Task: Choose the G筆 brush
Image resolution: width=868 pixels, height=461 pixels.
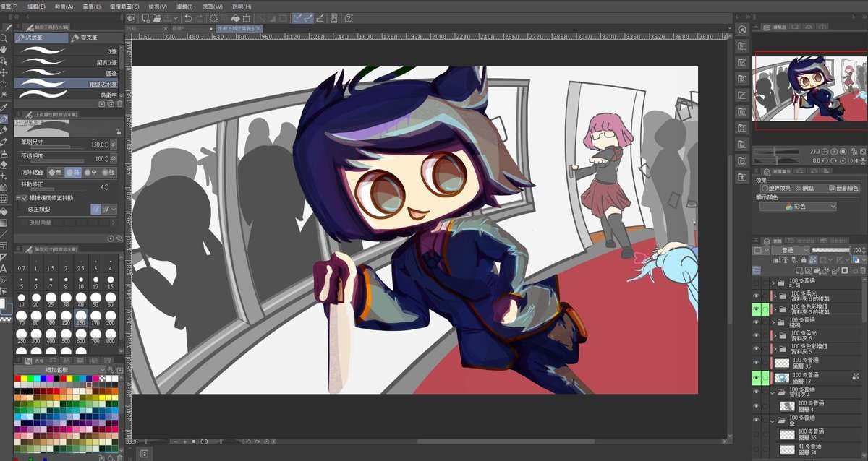Action: [67, 51]
